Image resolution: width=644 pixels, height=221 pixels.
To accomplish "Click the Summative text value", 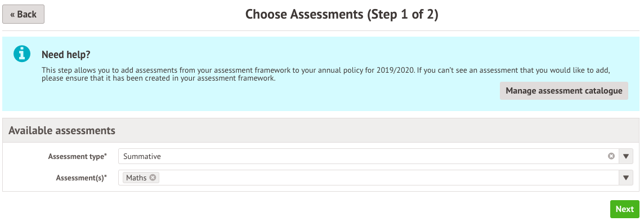I will (142, 156).
